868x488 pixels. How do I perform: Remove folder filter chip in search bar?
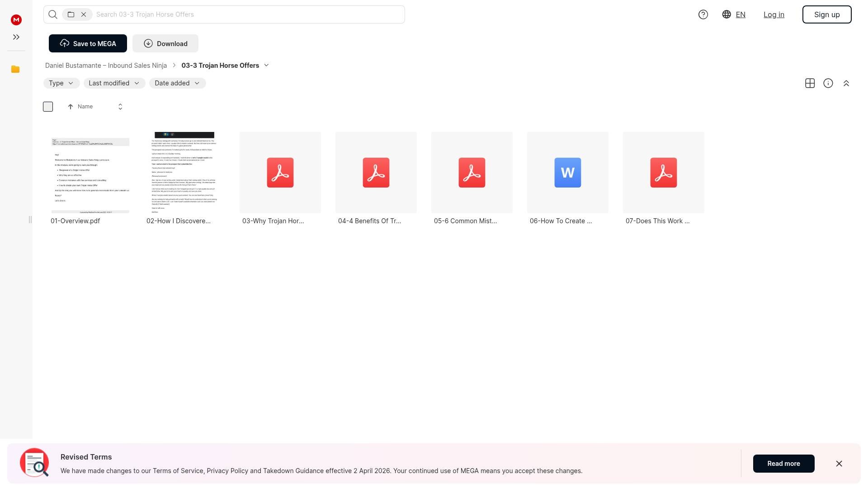pyautogui.click(x=84, y=14)
